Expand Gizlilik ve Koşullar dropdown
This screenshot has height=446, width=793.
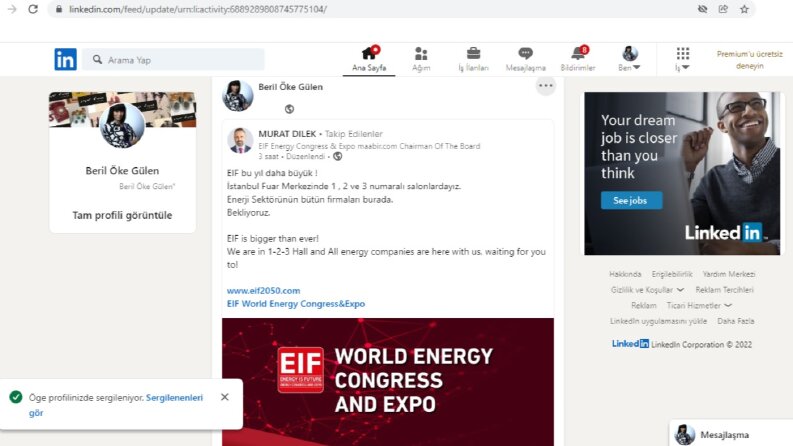tap(647, 290)
